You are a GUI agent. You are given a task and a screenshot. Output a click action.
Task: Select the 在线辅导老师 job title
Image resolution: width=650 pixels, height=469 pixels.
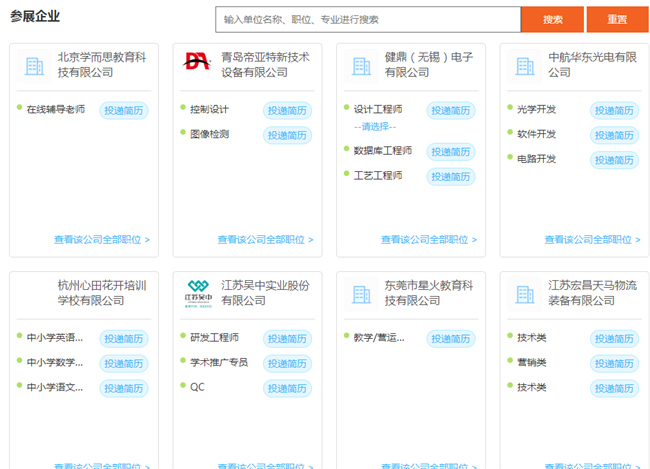[56, 109]
